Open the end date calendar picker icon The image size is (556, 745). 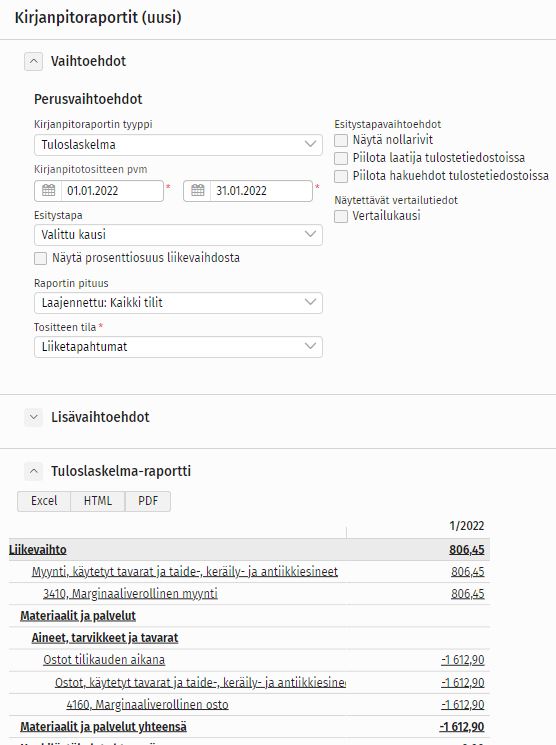click(198, 191)
